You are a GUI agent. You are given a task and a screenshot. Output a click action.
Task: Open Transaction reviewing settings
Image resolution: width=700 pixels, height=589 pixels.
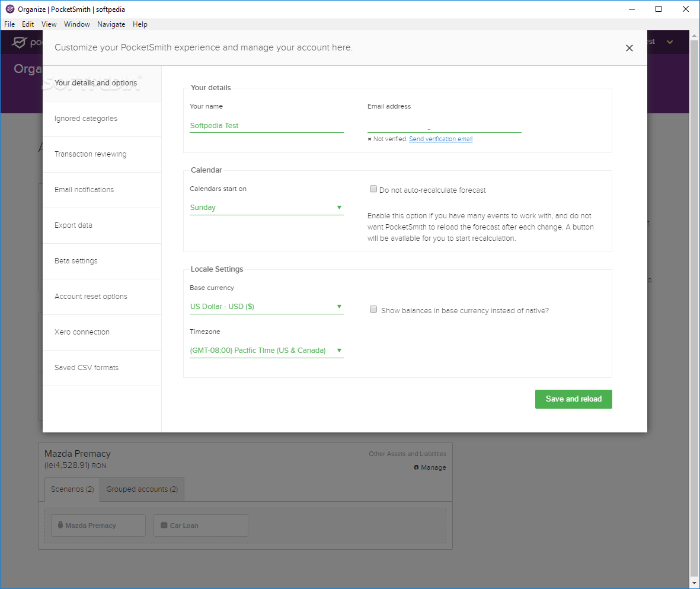click(x=102, y=154)
